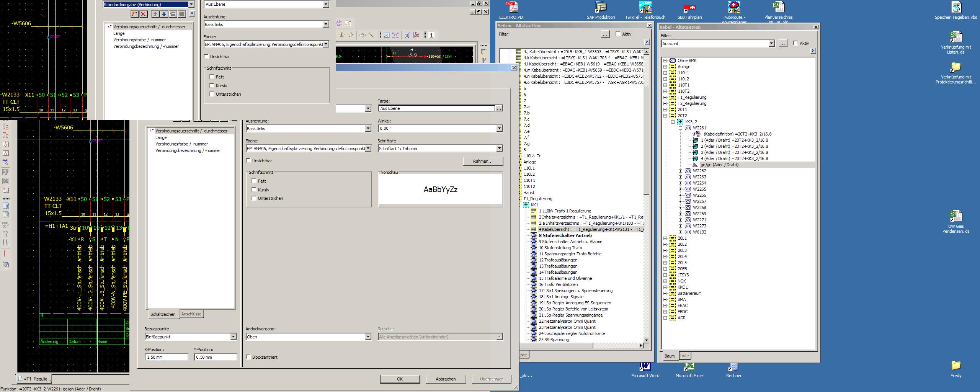Expand the W2262 cable tree node

[681, 171]
